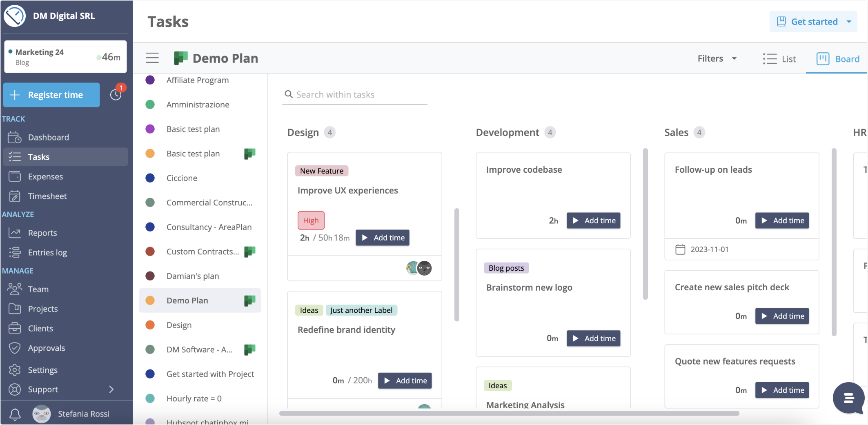The width and height of the screenshot is (868, 425).
Task: Open the Entries log
Action: pyautogui.click(x=47, y=252)
